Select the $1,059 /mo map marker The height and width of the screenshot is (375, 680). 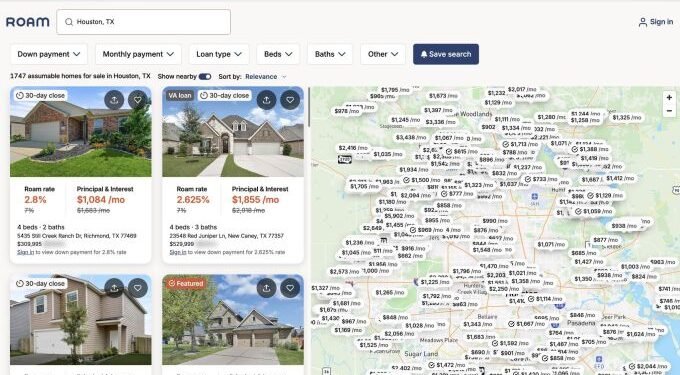tap(593, 212)
